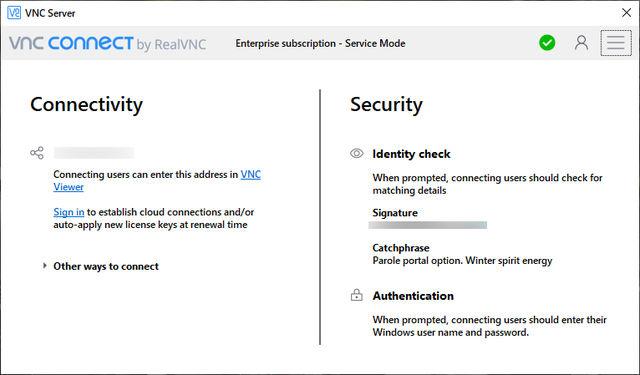Click the VNC Connect by RealVNC logo
Viewport: 640px width, 375px height.
coord(107,43)
